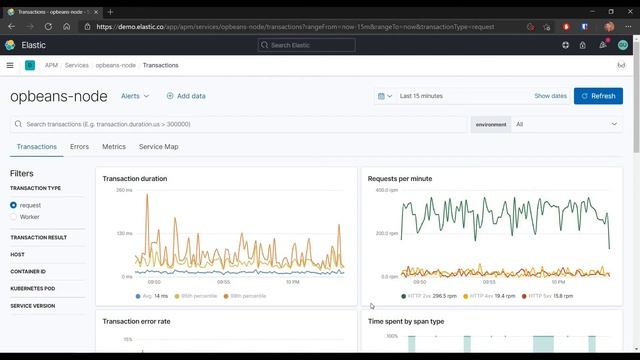Image resolution: width=640 pixels, height=360 pixels.
Task: Toggle HTTP 4xx series in legend
Action: coord(489,296)
